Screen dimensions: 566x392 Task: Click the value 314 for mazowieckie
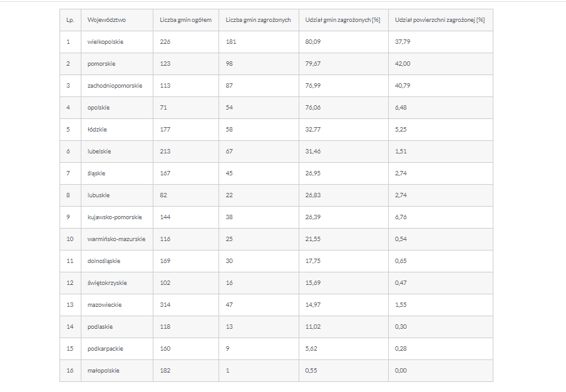[165, 305]
